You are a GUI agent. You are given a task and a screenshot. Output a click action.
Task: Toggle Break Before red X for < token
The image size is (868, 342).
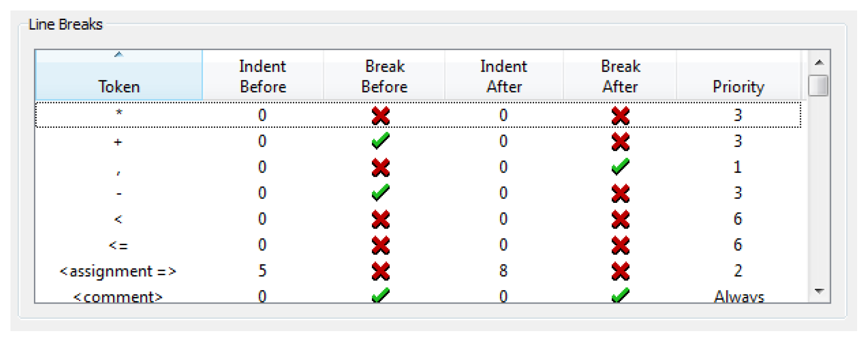(381, 219)
